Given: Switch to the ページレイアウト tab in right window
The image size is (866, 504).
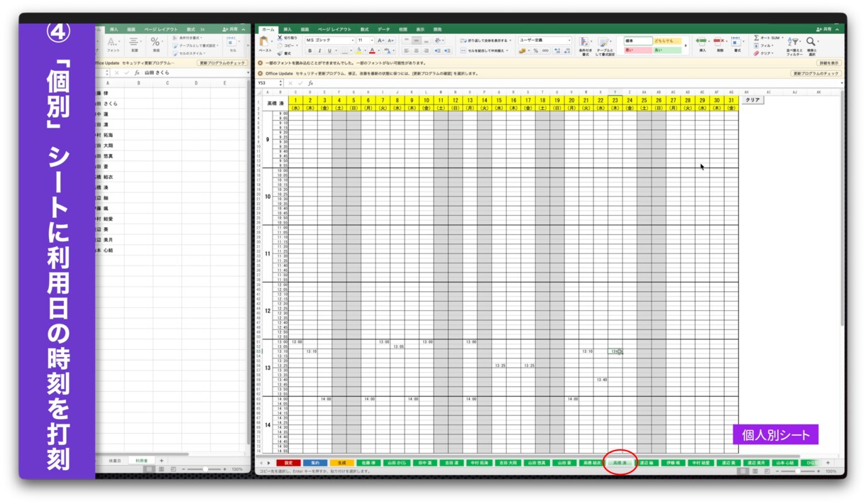Looking at the screenshot, I should [x=334, y=29].
